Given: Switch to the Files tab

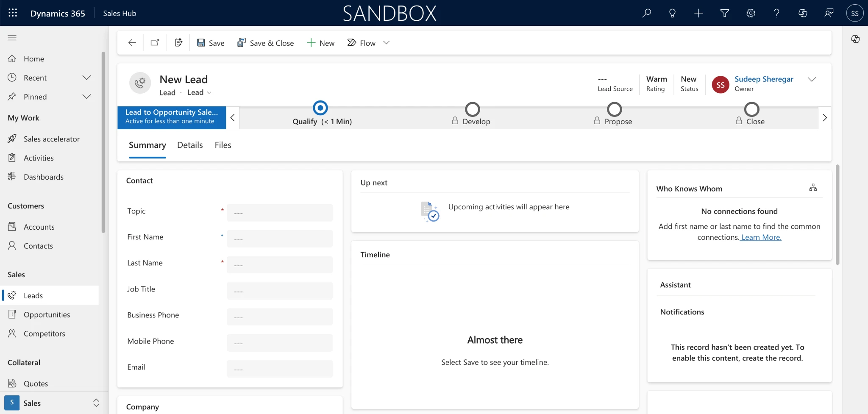Looking at the screenshot, I should pos(223,145).
